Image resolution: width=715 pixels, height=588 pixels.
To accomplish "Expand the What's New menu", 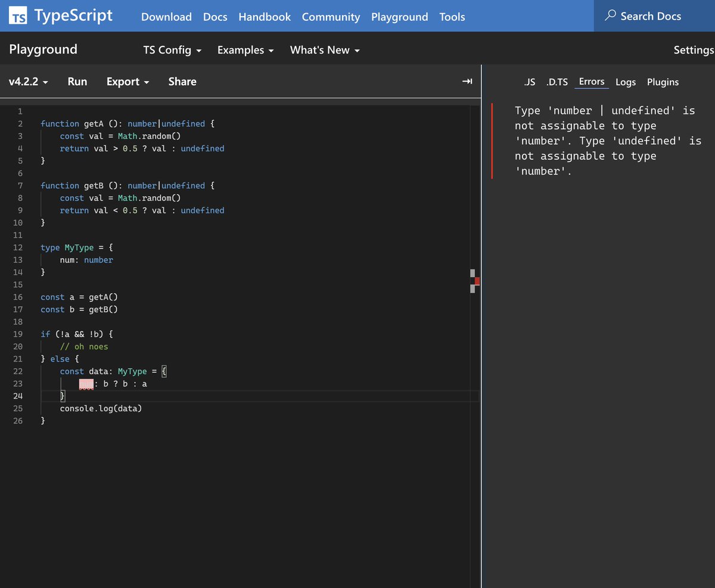I will click(325, 50).
